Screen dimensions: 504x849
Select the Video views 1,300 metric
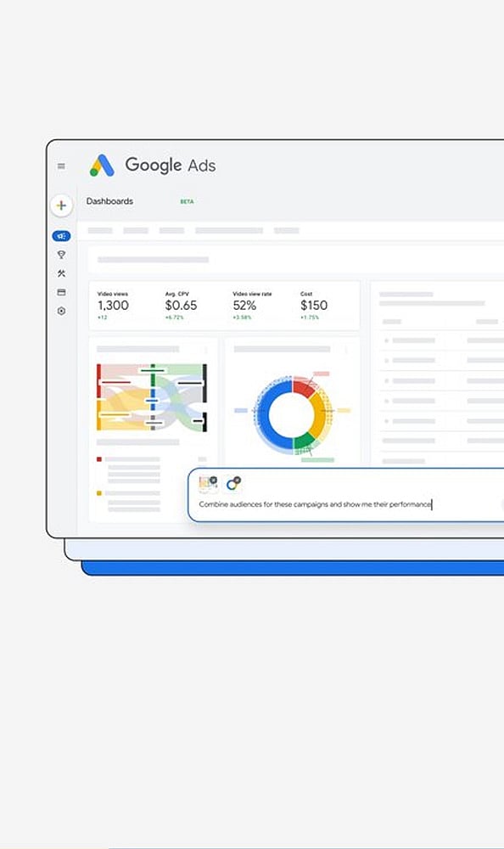(113, 306)
